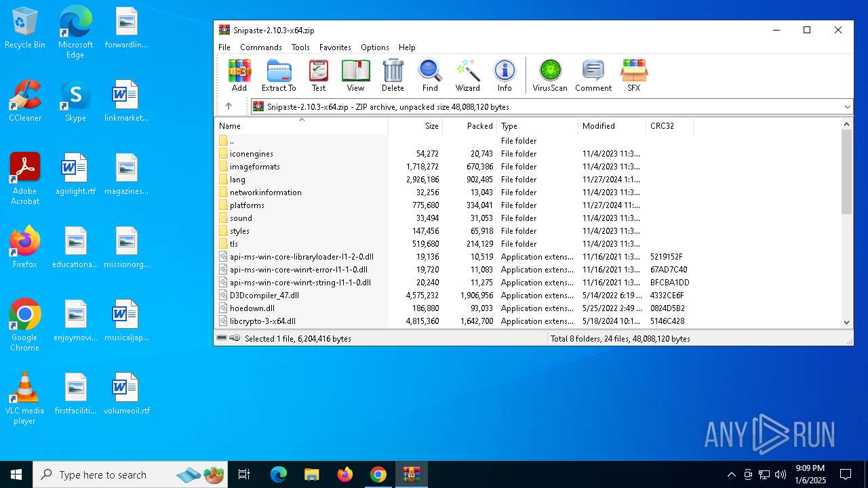
Task: Go up one level arrow button
Action: [x=229, y=106]
